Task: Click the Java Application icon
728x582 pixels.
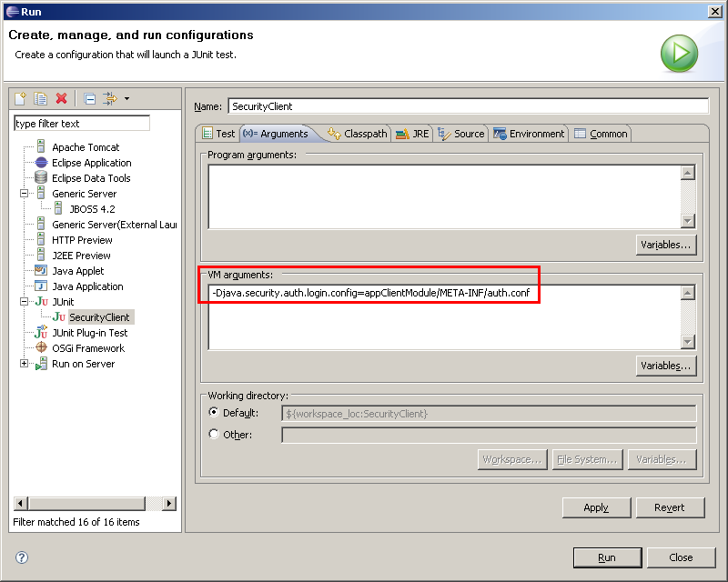Action: click(41, 286)
